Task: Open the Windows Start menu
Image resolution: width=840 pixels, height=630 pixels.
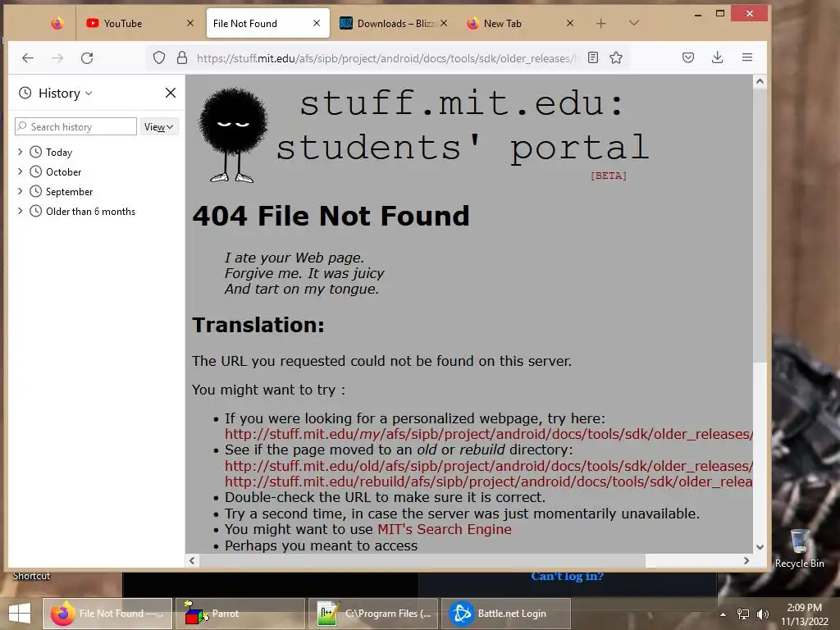Action: click(x=20, y=614)
